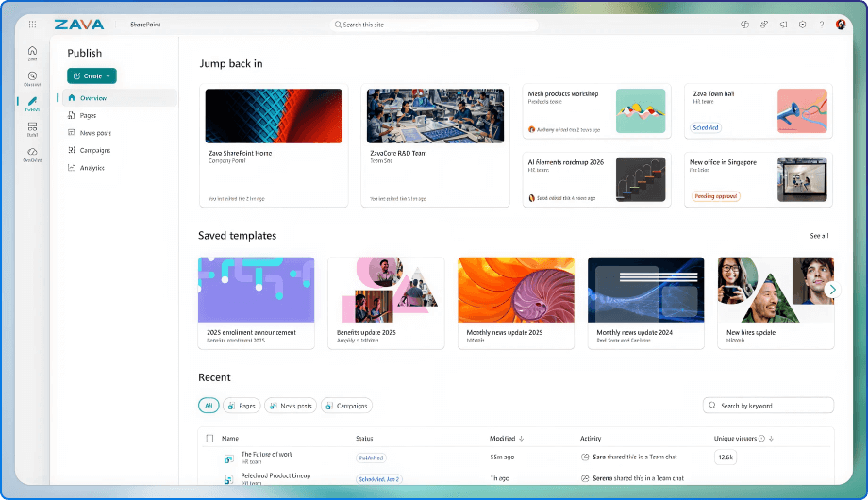Open the 2025 enrollment announcement template
The height and width of the screenshot is (500, 868).
click(x=257, y=303)
